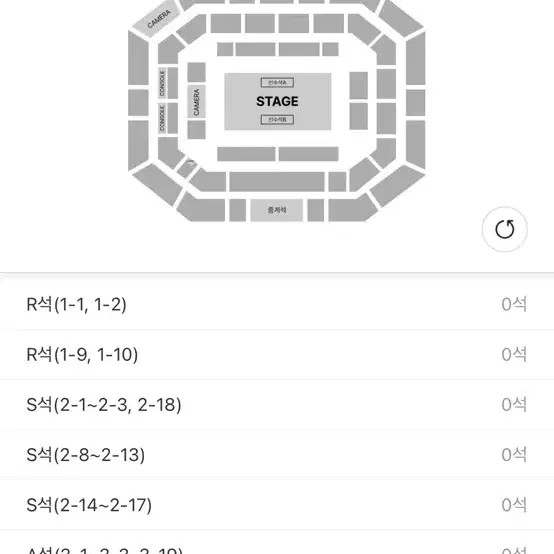The height and width of the screenshot is (554, 554).
Task: Select the wide seat block below the stage
Action: [277, 182]
